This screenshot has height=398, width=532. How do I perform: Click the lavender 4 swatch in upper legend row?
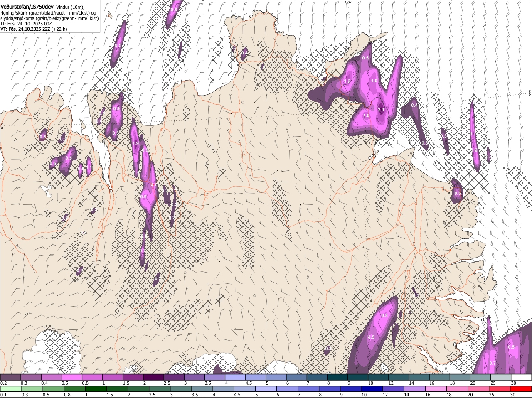pos(236,377)
